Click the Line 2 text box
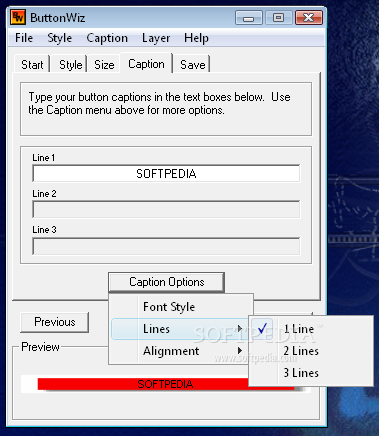 coord(166,209)
